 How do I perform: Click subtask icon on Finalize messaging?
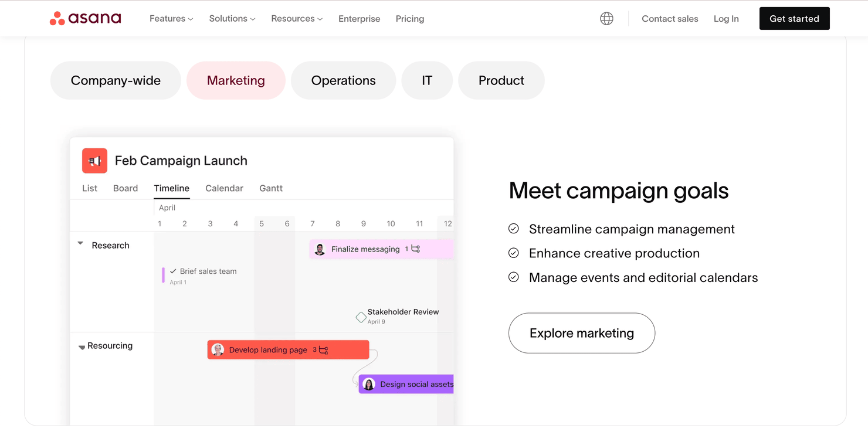[x=415, y=249]
